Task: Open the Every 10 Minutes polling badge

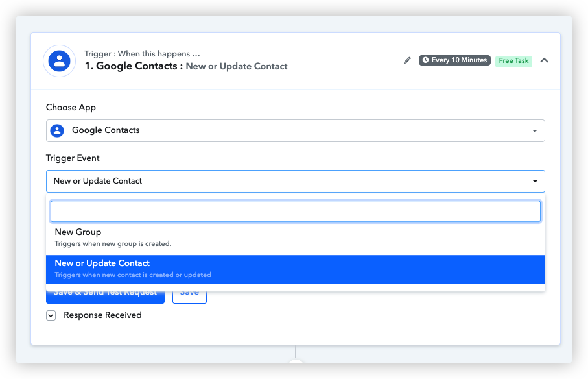Action: (x=454, y=60)
